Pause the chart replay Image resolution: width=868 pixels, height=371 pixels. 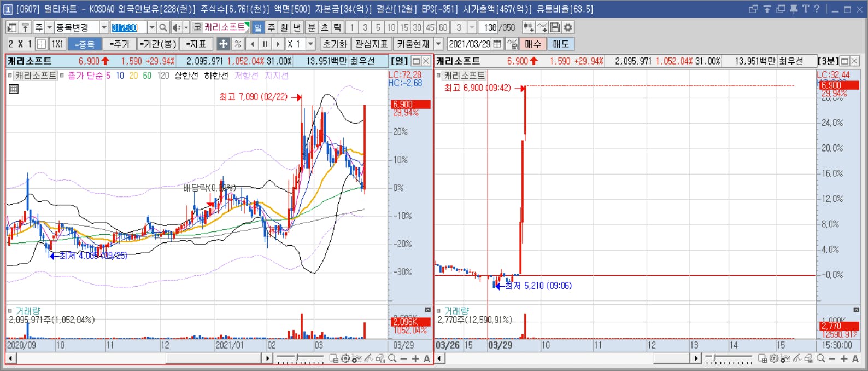(265, 44)
